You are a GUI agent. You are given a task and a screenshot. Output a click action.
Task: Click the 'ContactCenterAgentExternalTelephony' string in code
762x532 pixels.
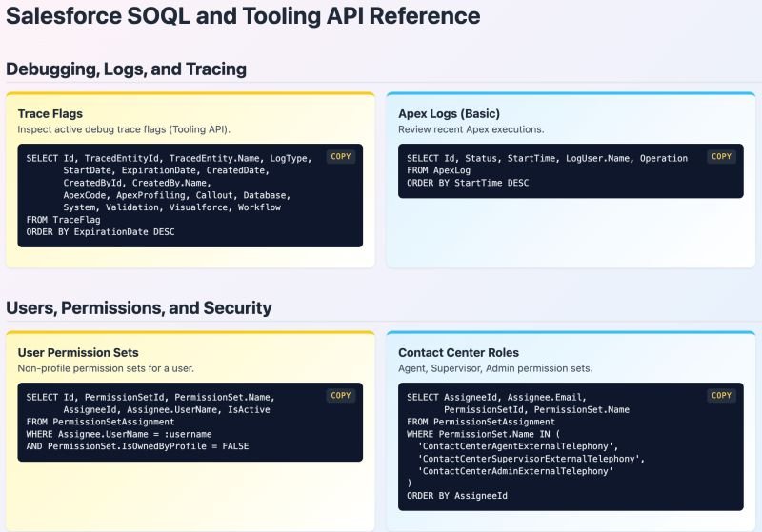pos(518,446)
